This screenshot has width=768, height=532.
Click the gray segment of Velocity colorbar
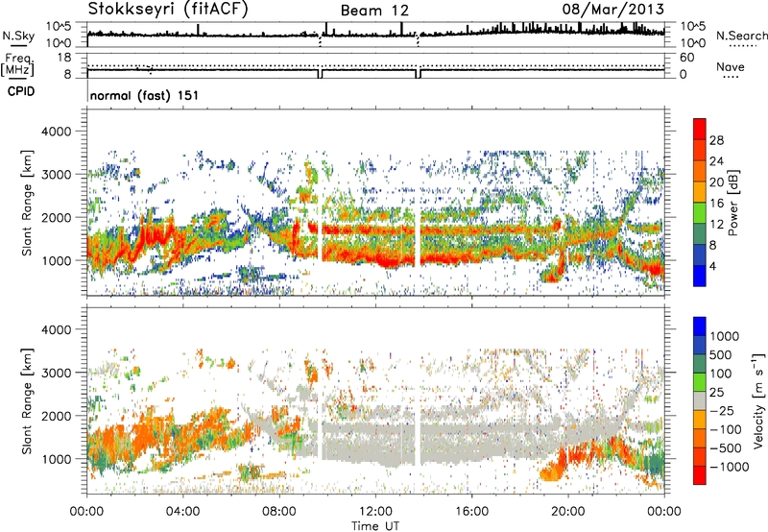(x=700, y=401)
